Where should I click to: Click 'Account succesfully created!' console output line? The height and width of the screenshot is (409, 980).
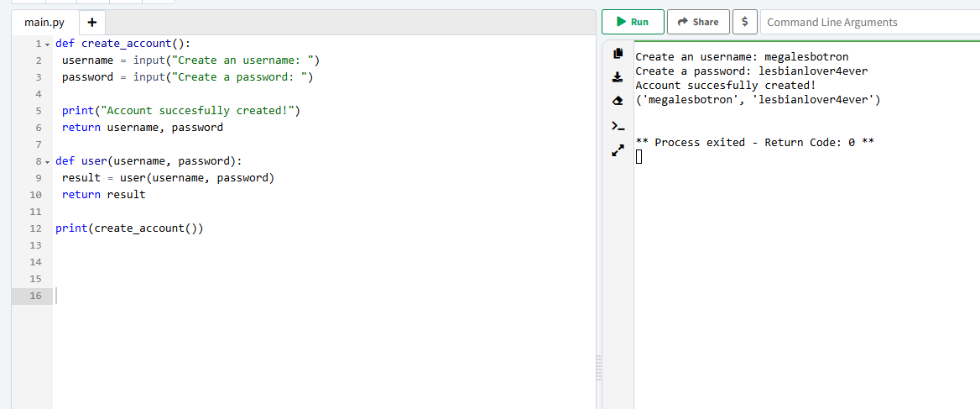click(x=726, y=85)
